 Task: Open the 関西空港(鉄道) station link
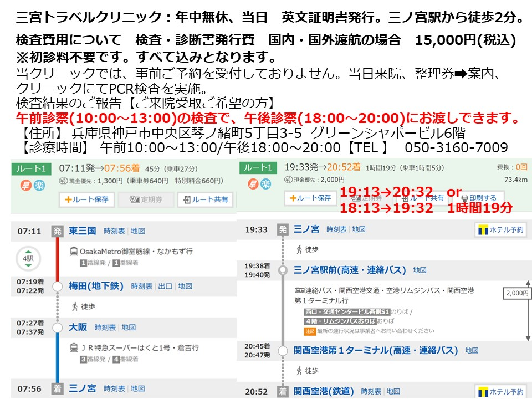323,391
